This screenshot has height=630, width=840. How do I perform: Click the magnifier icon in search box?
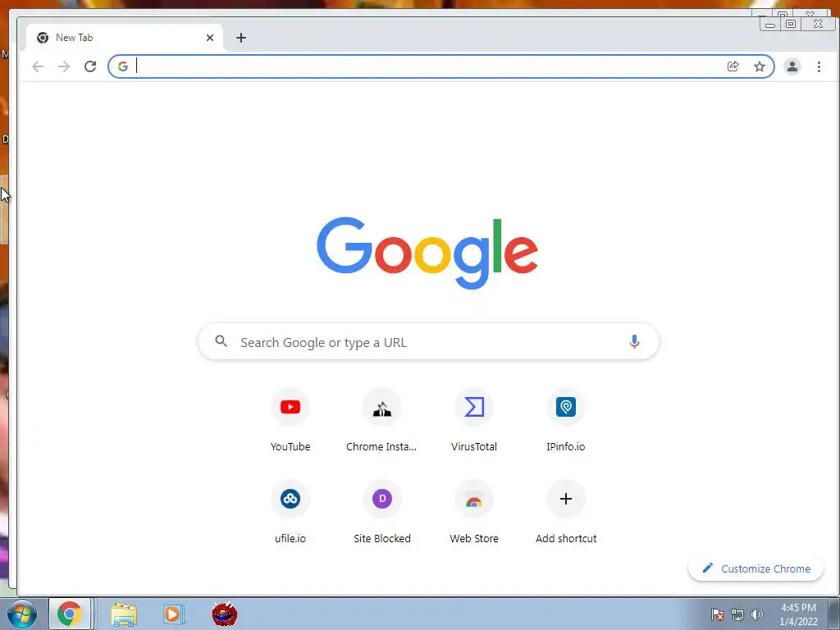click(221, 341)
